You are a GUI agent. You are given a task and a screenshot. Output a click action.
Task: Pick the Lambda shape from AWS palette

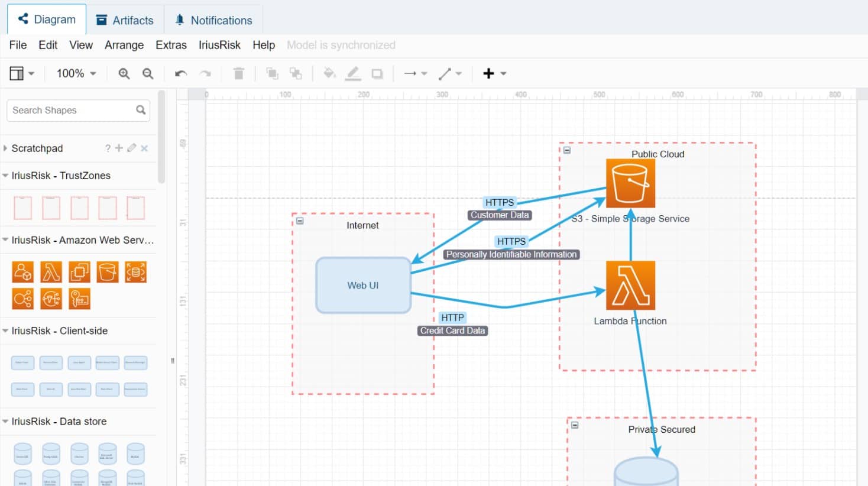(51, 272)
